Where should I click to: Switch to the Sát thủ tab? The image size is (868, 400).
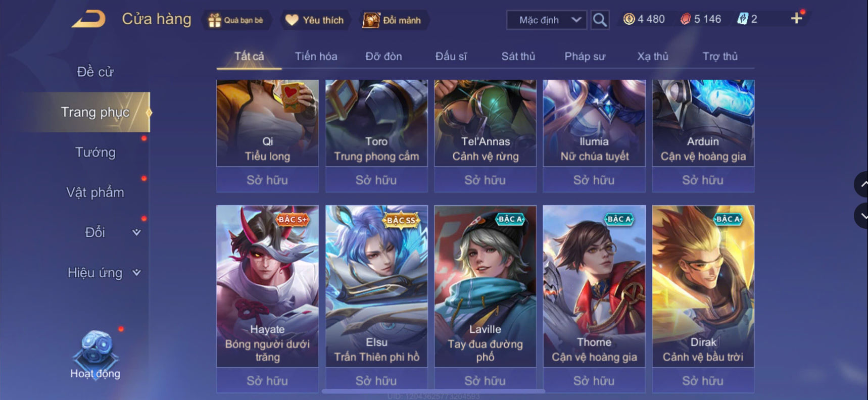click(518, 56)
